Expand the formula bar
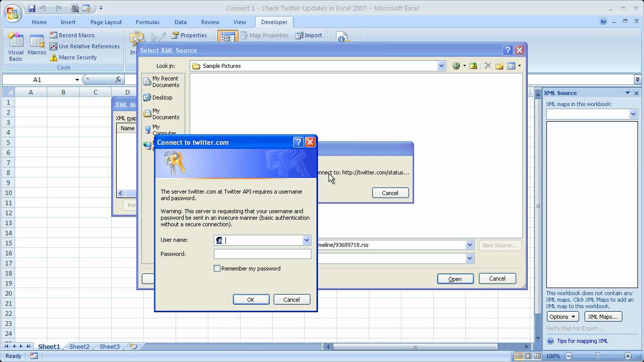The width and height of the screenshot is (644, 362). click(x=637, y=79)
